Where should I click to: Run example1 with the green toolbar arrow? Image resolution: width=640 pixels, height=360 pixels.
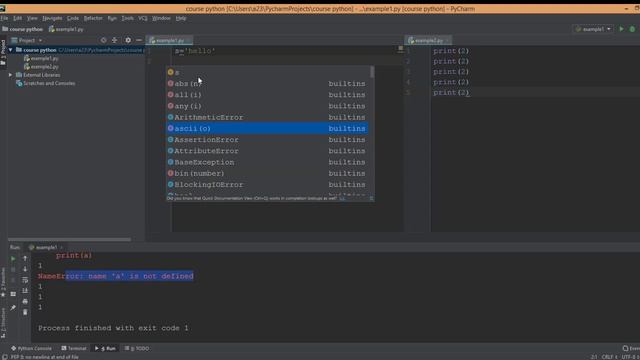[621, 29]
